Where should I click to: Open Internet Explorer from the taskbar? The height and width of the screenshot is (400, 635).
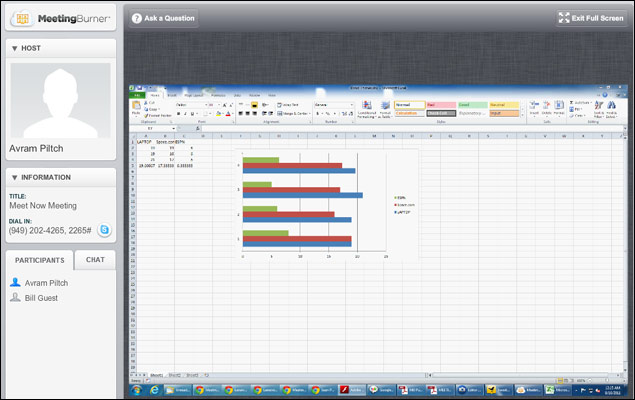coord(154,390)
